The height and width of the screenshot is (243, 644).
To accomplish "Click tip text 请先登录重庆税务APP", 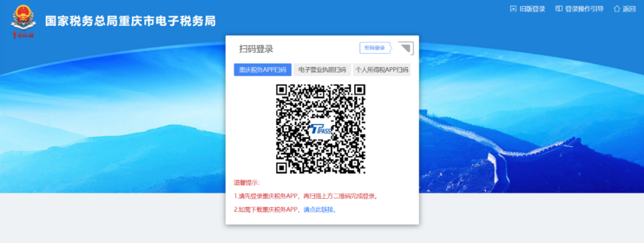I will click(270, 196).
